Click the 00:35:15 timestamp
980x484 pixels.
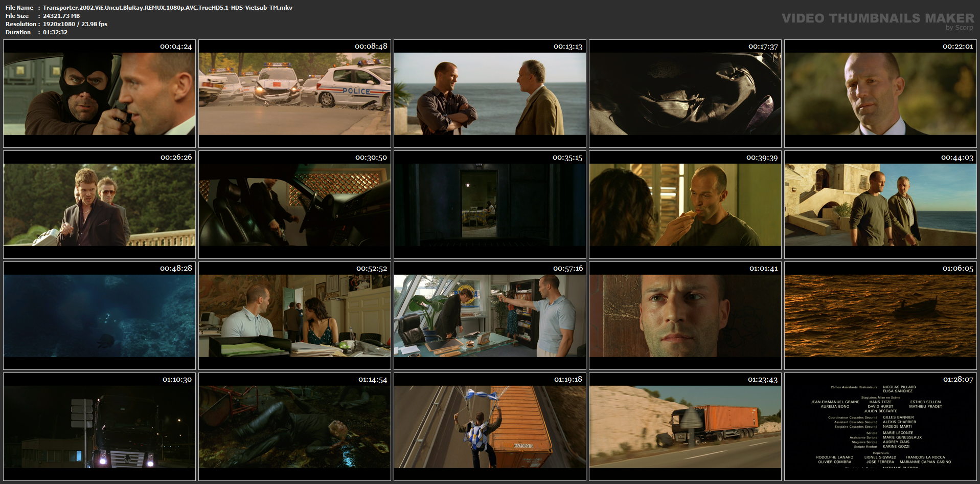click(x=567, y=158)
